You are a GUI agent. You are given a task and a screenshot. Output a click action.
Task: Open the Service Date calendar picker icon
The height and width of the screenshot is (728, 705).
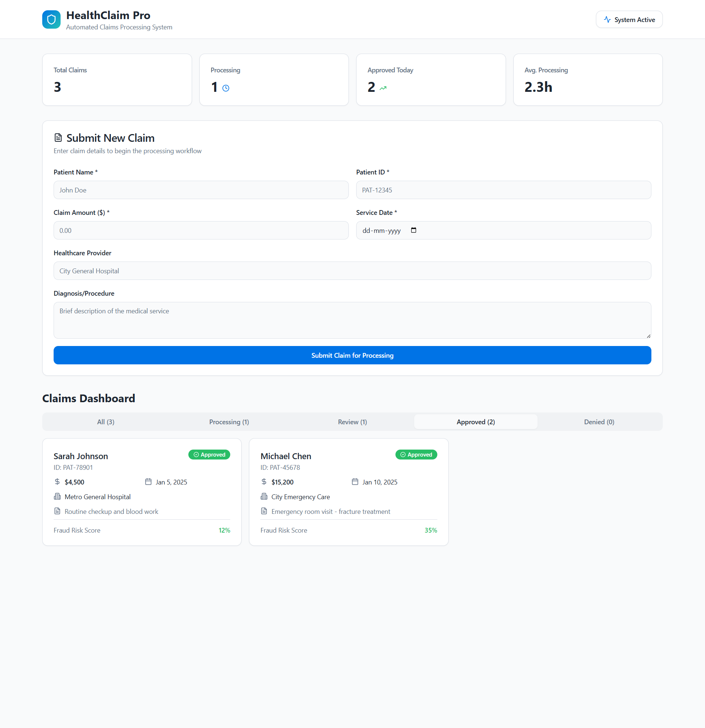point(413,230)
